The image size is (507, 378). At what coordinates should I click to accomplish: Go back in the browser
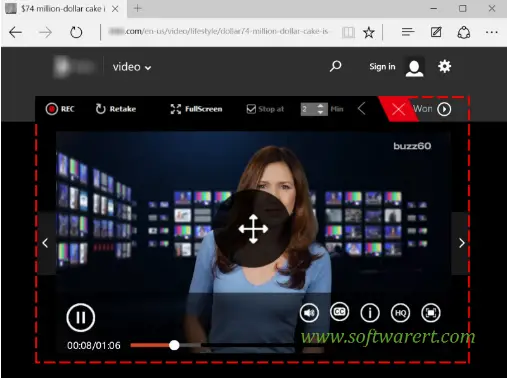[15, 32]
